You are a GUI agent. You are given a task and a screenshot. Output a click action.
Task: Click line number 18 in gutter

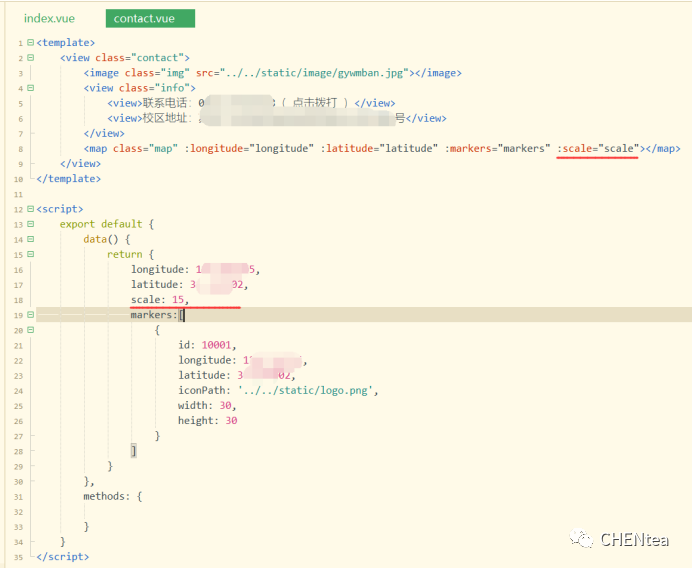pyautogui.click(x=18, y=301)
